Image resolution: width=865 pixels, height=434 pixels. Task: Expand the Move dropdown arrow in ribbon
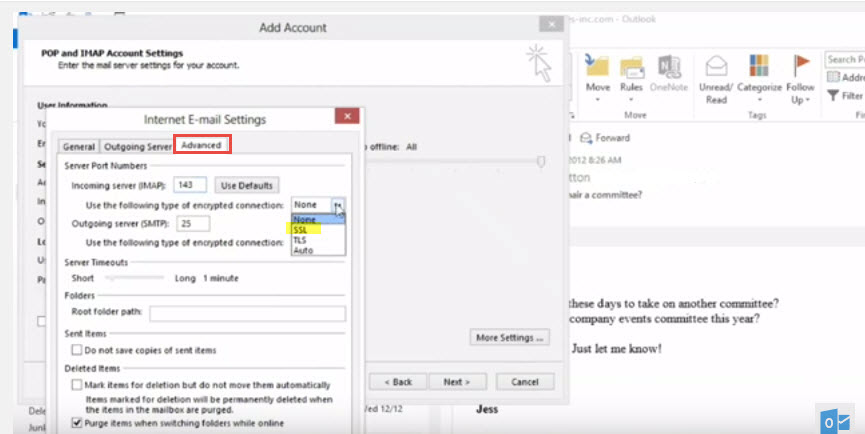597,100
